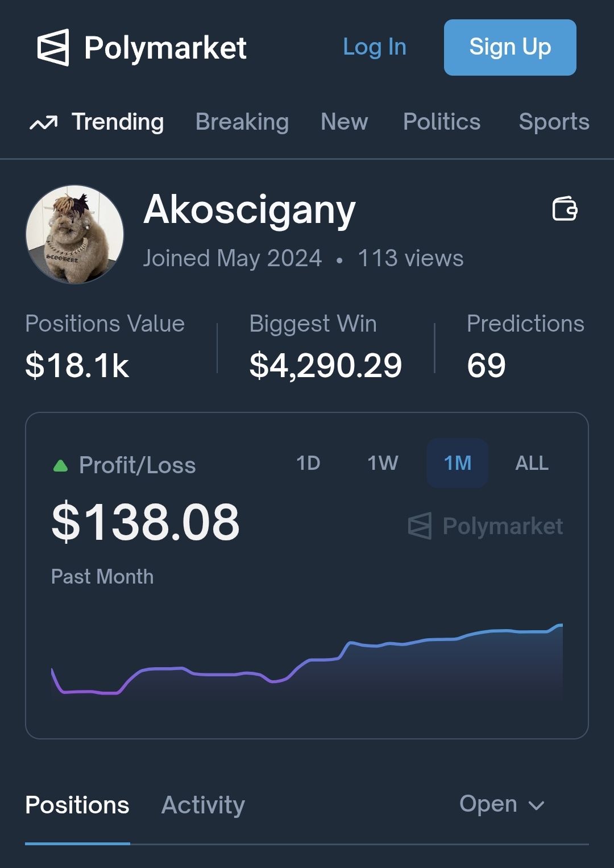
Task: Select the 1D time range
Action: (x=308, y=463)
